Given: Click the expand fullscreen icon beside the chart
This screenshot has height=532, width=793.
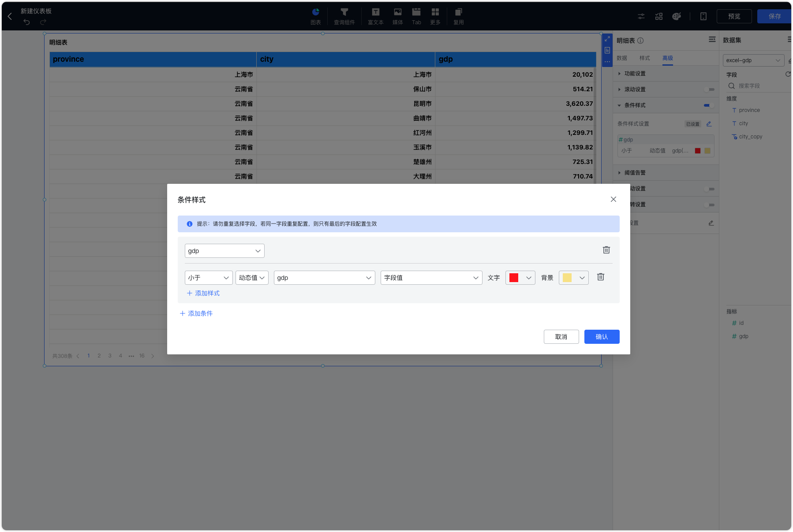Looking at the screenshot, I should (607, 39).
